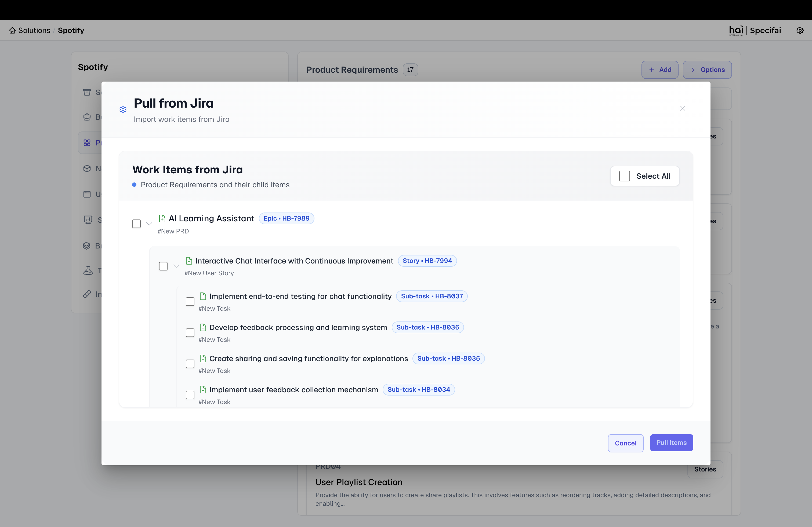Click the stacked layers icon in sidebar
This screenshot has width=812, height=527.
click(x=87, y=246)
